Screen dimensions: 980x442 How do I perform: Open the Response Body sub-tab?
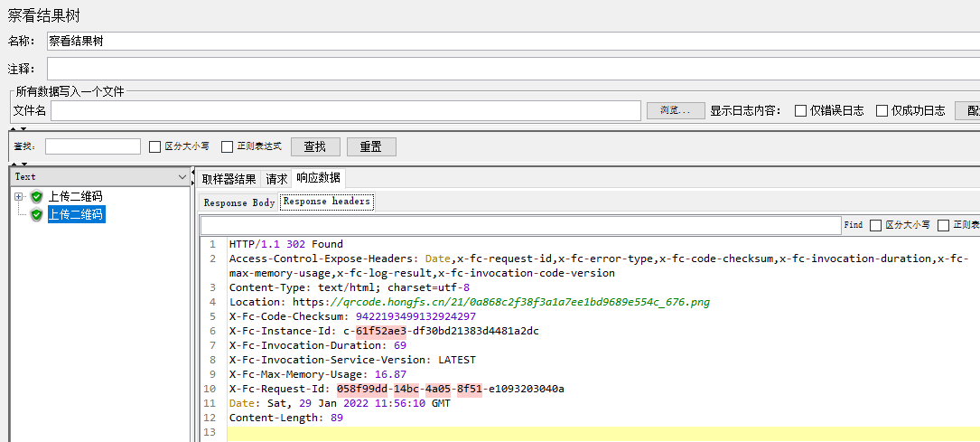[239, 202]
